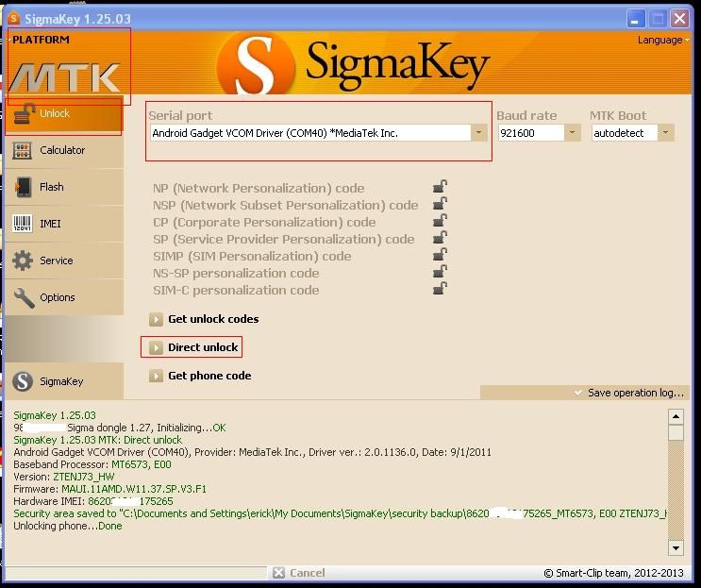Click padlock icon next to SIMP code
701x588 pixels.
(440, 255)
